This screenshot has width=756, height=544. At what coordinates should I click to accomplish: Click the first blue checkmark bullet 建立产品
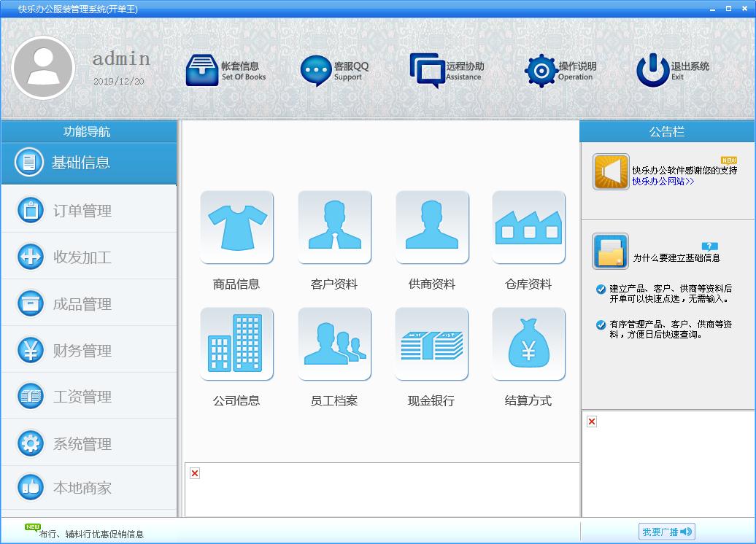(x=601, y=289)
